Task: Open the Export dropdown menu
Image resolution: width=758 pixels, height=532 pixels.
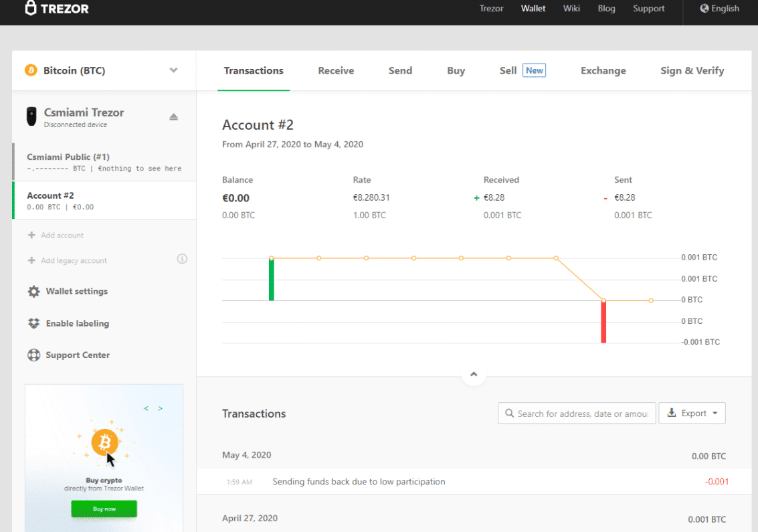Action: point(692,414)
